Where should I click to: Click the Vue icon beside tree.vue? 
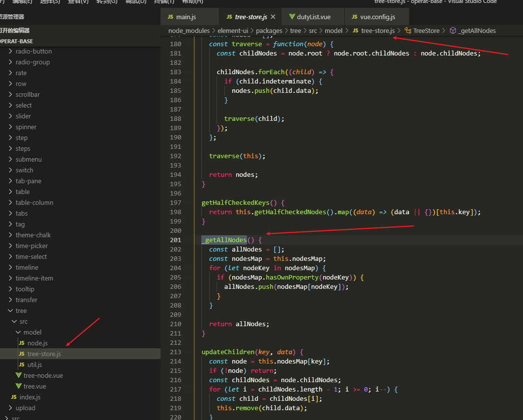point(19,386)
